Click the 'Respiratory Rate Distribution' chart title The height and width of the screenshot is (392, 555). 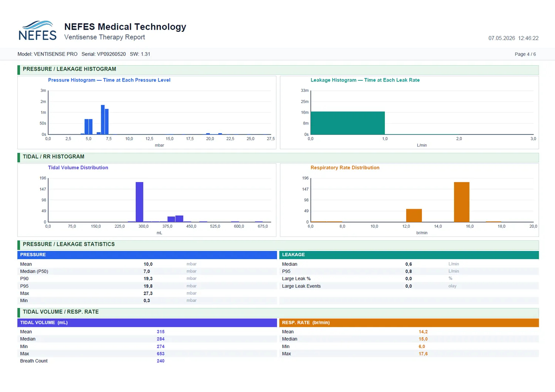(x=345, y=168)
